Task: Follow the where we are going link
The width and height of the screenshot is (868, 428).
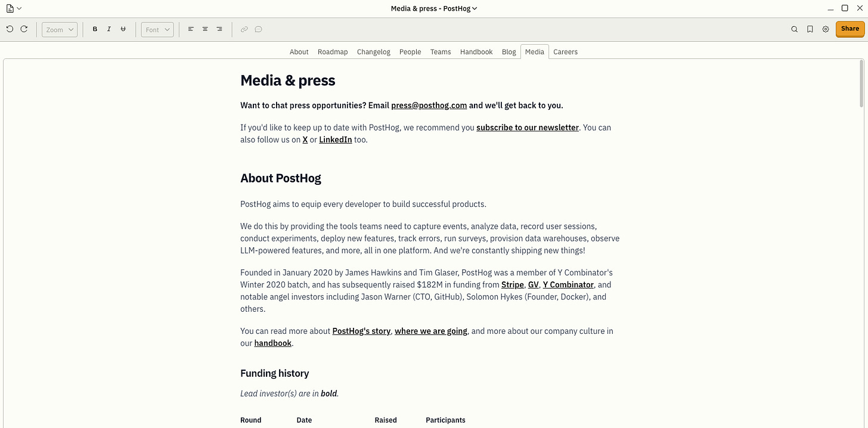Action: (x=431, y=331)
